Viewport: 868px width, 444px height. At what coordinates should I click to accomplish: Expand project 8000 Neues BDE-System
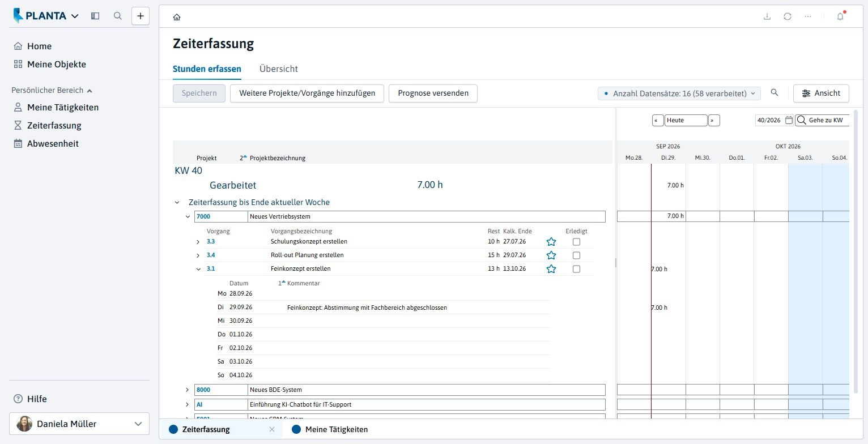click(187, 390)
